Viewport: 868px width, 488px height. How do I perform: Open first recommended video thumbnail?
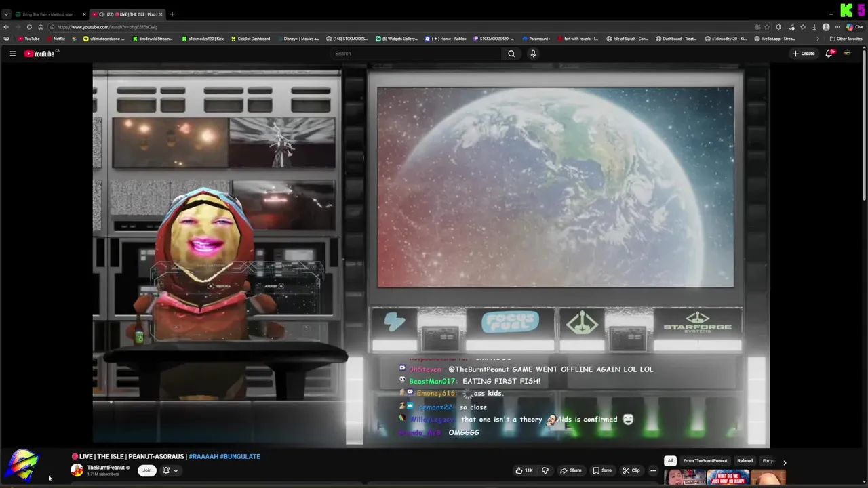(x=685, y=478)
